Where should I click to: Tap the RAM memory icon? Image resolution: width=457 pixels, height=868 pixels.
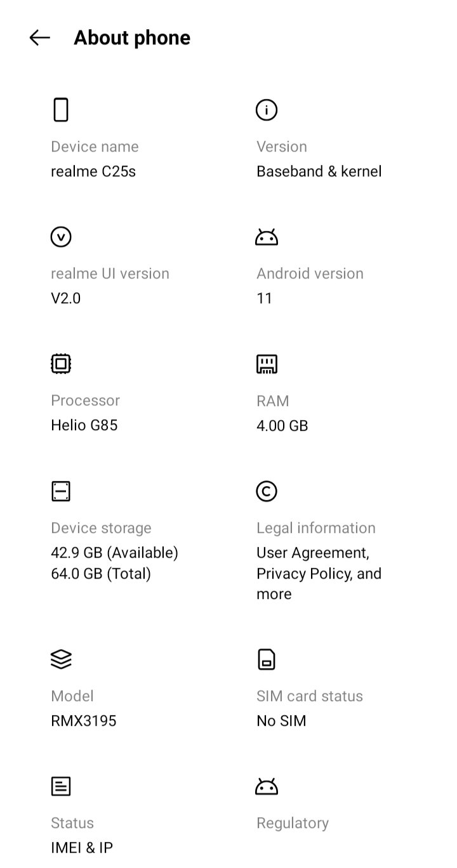point(267,364)
